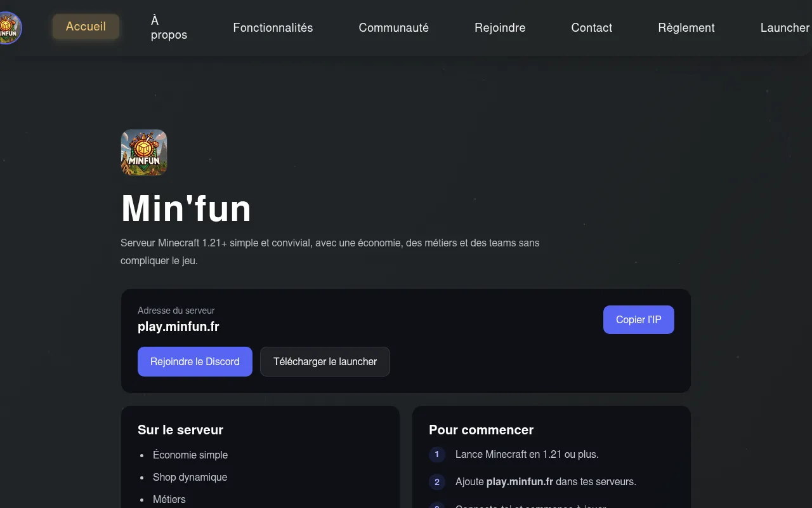Click the Min'fun main heading

click(186, 208)
